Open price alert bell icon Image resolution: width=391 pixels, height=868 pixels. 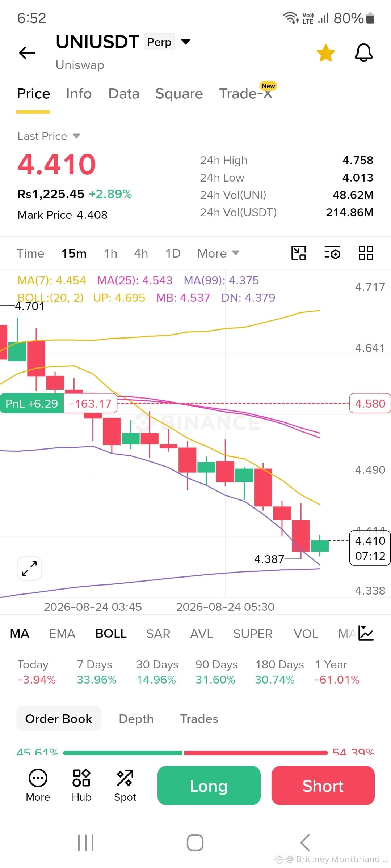click(363, 53)
